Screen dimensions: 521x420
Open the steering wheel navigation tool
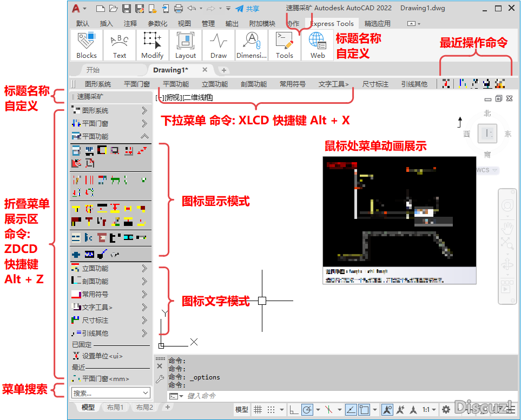coord(507,205)
